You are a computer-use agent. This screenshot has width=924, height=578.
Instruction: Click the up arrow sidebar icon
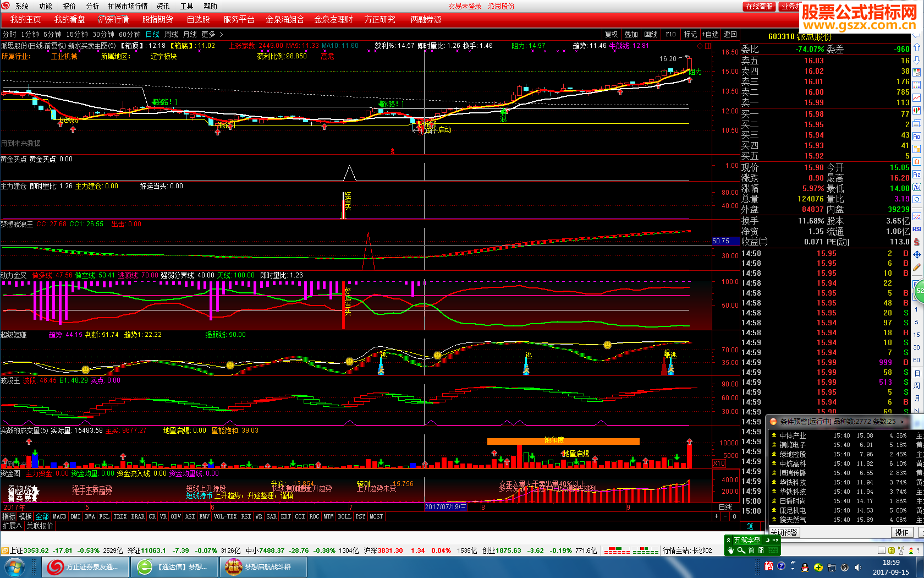point(917,47)
